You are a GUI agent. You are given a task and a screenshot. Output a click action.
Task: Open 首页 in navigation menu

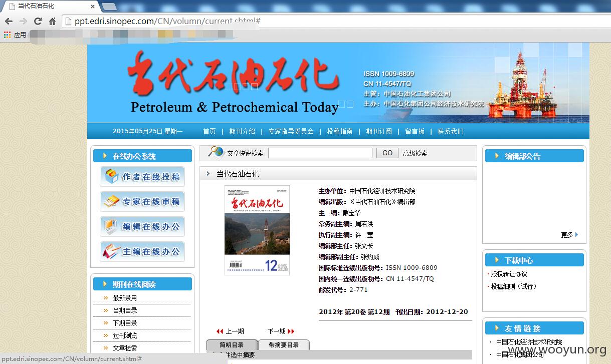tap(210, 131)
